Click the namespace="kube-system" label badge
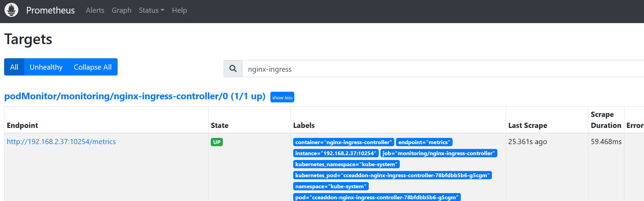 click(331, 186)
